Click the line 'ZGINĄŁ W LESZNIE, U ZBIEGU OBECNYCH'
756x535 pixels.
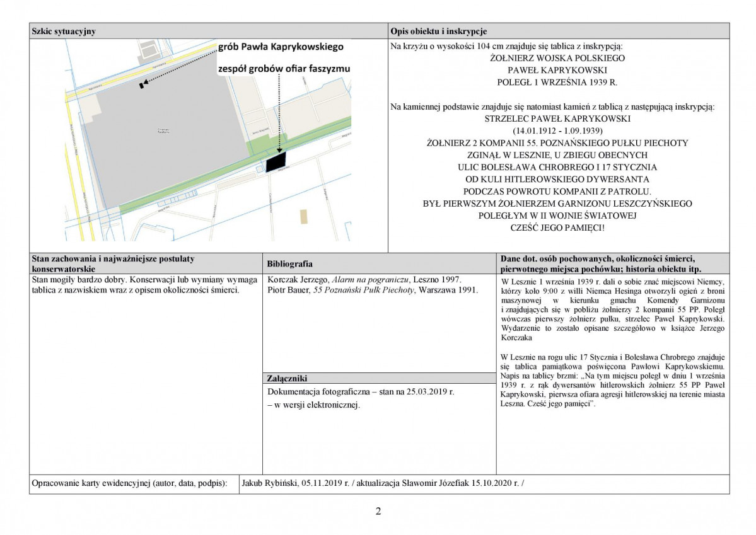(557, 155)
